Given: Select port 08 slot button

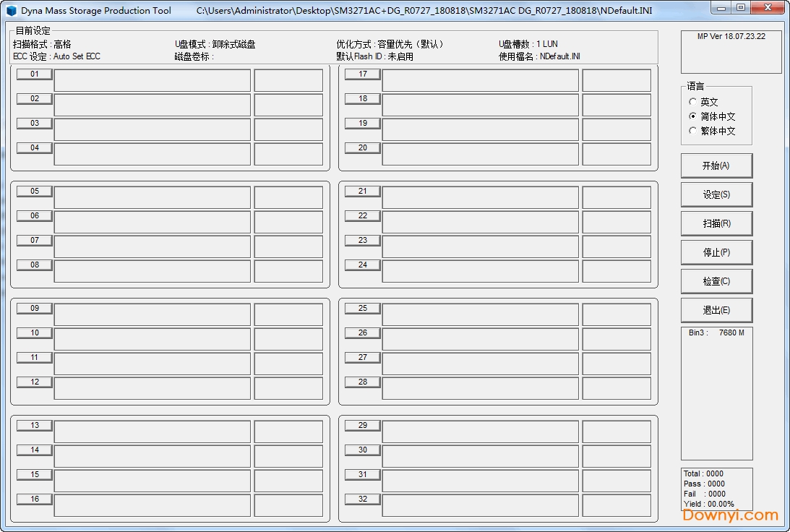Looking at the screenshot, I should click(35, 265).
